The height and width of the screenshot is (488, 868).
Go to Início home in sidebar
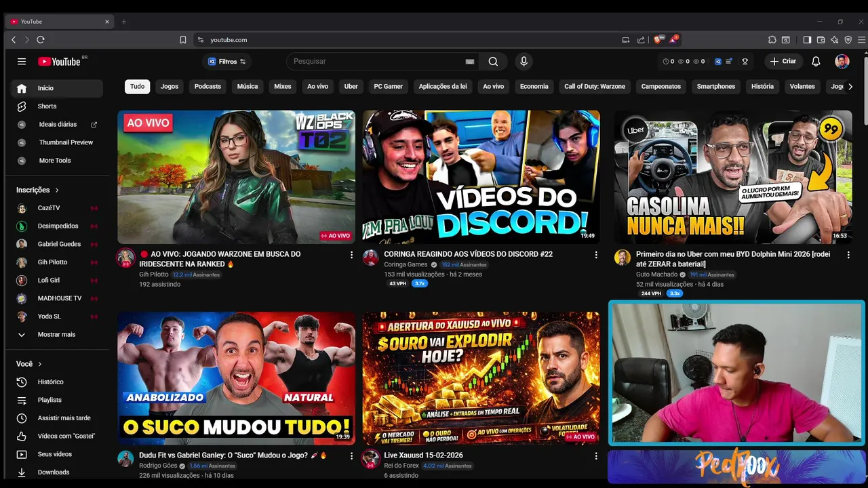click(x=57, y=88)
